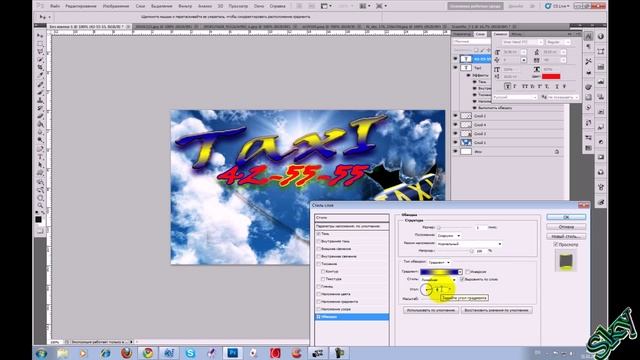
Task: Select the Dodge tool
Action: (x=40, y=140)
